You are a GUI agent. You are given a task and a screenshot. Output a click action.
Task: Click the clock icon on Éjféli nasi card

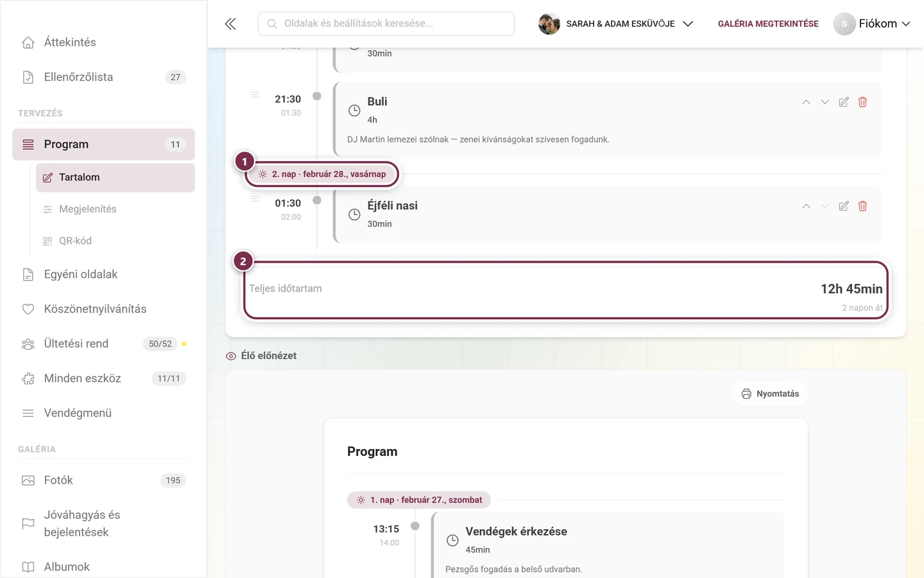pyautogui.click(x=354, y=215)
